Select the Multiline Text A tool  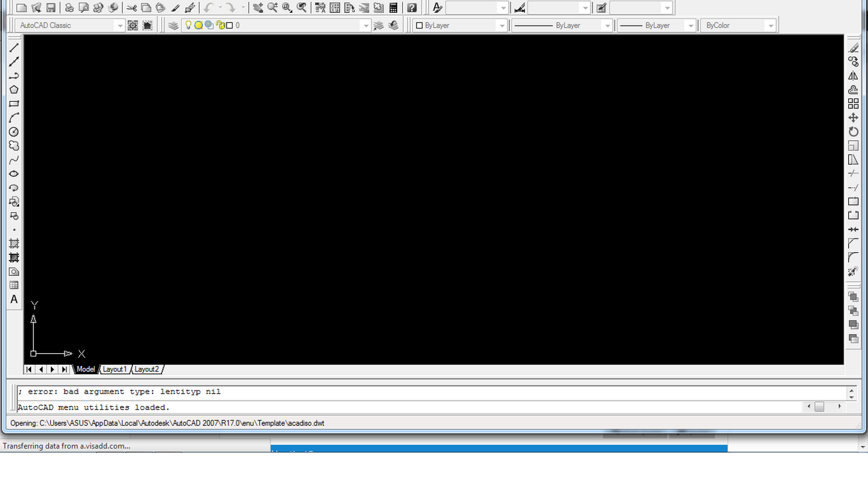(14, 300)
